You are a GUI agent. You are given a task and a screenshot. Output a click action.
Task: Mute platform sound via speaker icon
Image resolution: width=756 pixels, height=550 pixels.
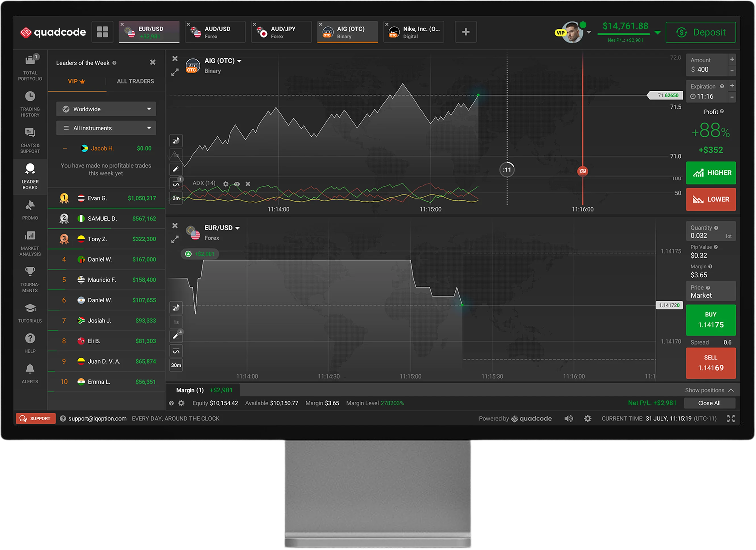tap(568, 418)
